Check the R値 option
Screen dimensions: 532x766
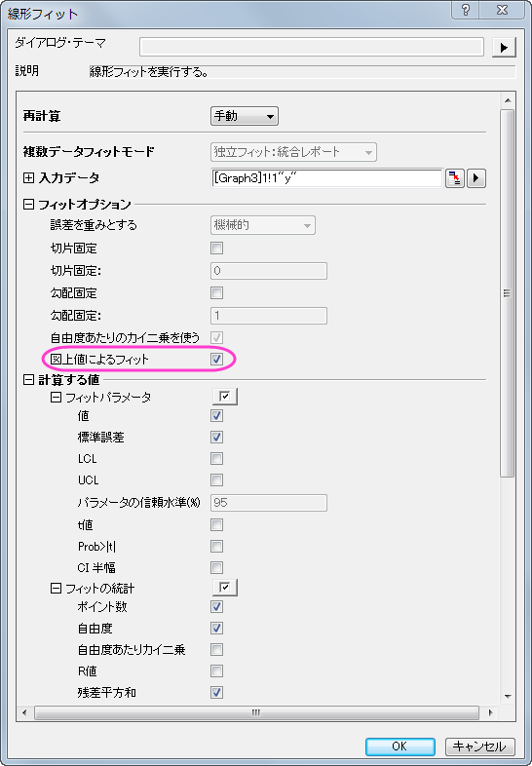[217, 671]
